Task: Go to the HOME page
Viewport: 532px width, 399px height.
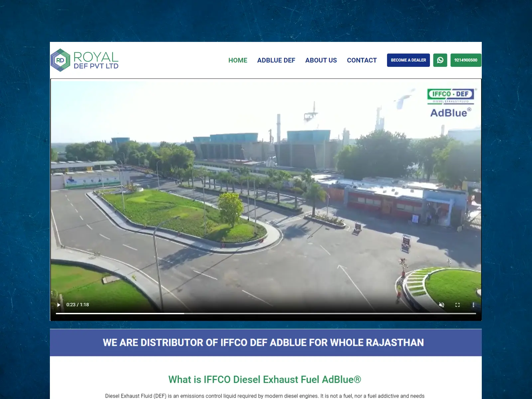Action: [x=238, y=60]
